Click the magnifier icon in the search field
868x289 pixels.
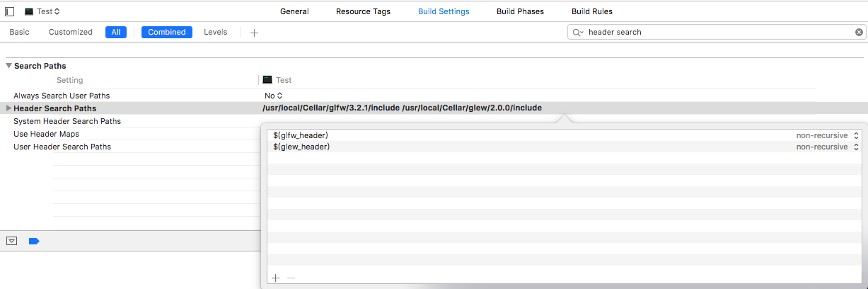click(578, 33)
